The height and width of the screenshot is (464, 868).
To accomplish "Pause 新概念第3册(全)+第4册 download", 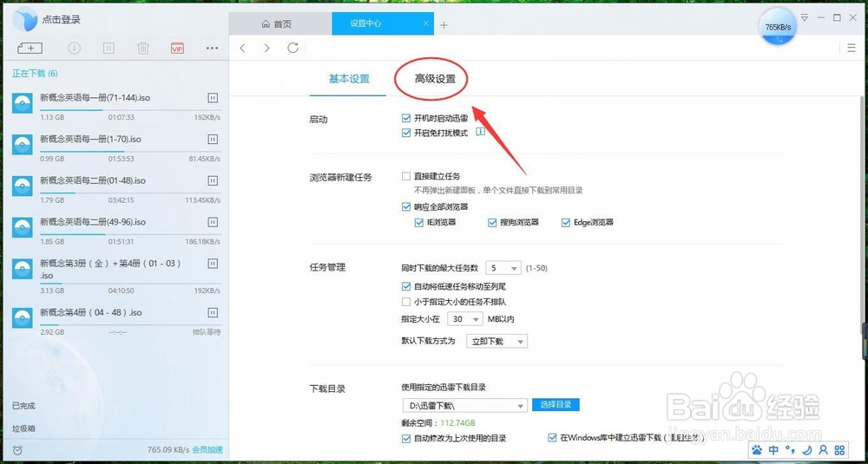I will click(x=213, y=264).
